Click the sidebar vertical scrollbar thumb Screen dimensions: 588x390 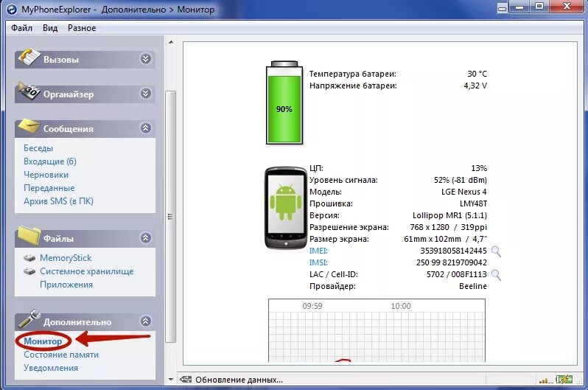(x=171, y=217)
